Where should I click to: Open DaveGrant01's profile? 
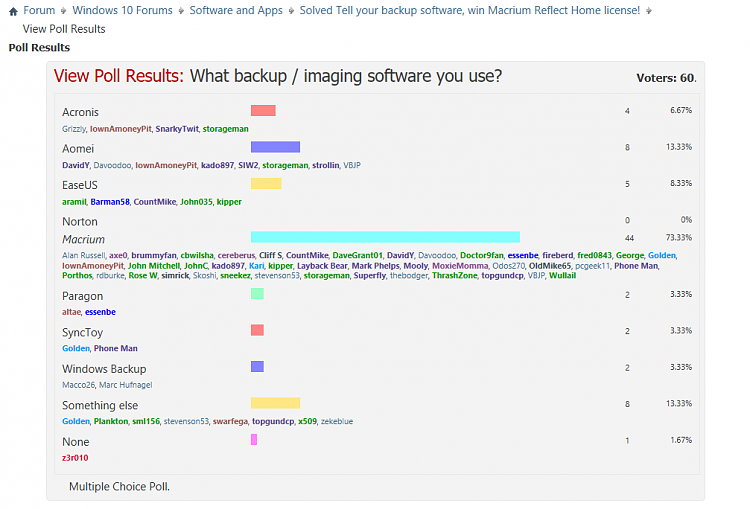(x=358, y=255)
